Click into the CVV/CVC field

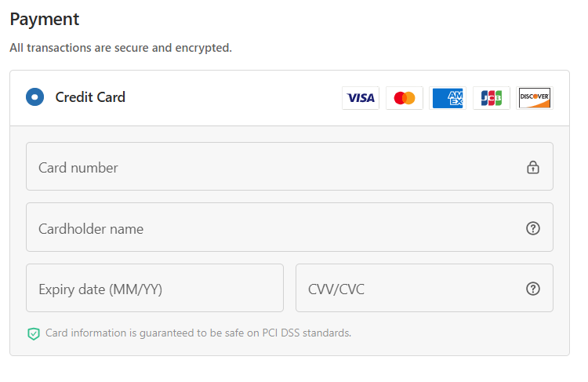[408, 289]
